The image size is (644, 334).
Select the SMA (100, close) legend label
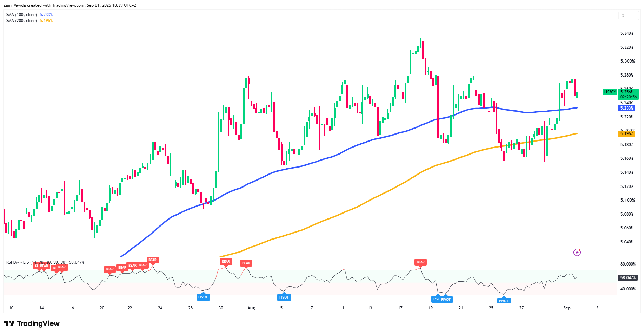coord(21,15)
